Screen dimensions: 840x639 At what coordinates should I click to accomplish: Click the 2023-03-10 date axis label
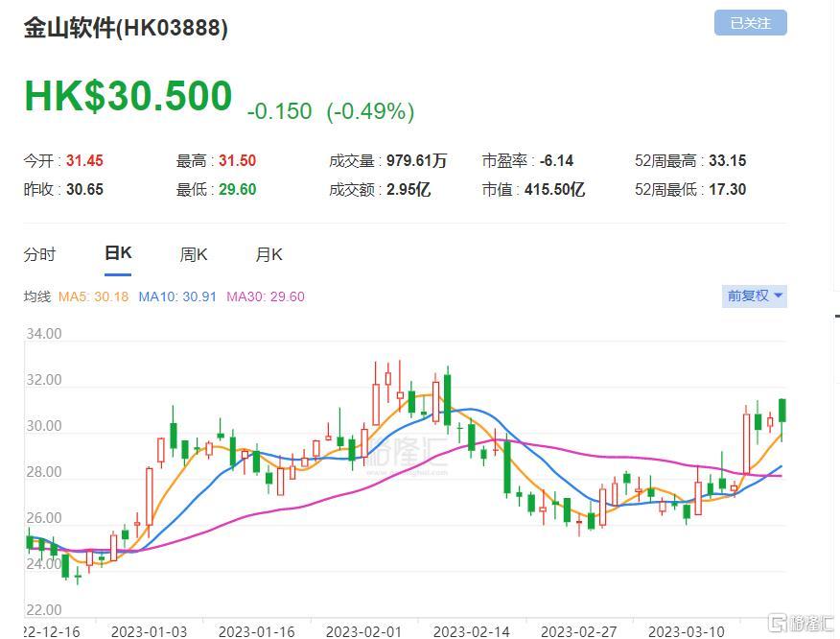pyautogui.click(x=687, y=631)
